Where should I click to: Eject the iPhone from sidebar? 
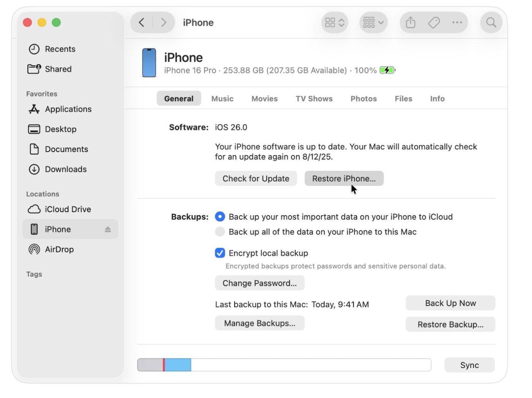pyautogui.click(x=108, y=230)
